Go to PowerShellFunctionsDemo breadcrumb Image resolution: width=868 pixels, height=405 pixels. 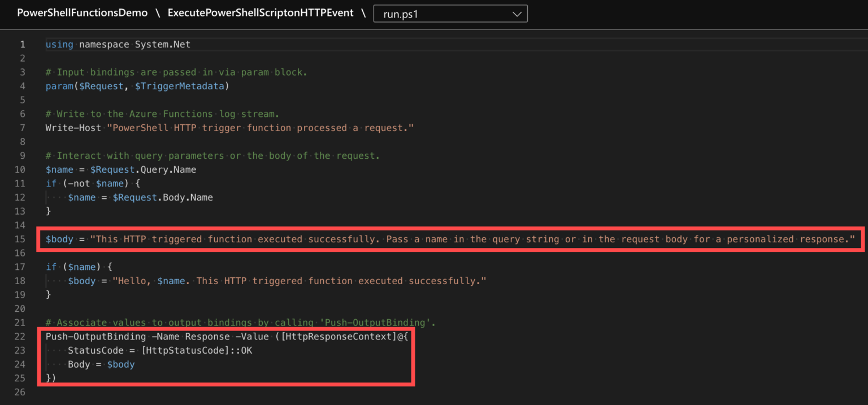tap(82, 13)
